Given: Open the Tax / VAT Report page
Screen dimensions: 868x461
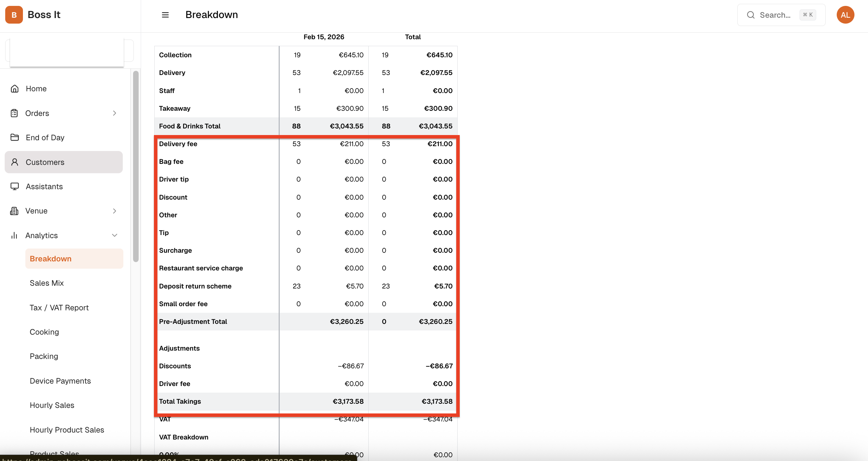Looking at the screenshot, I should point(59,308).
